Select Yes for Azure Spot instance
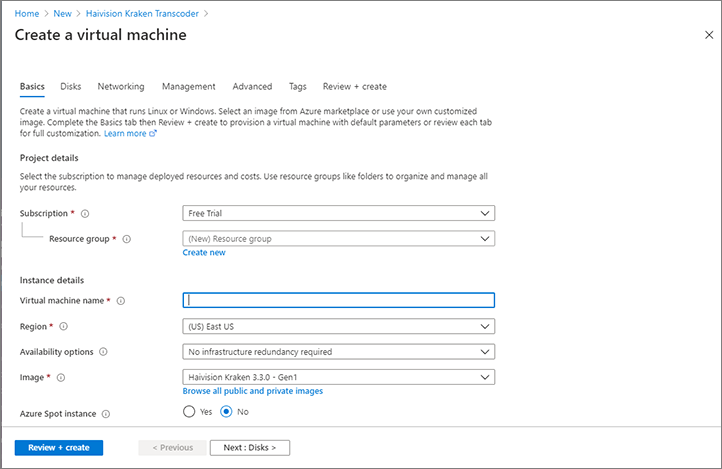Screen dimensions: 722x469 pyautogui.click(x=189, y=411)
